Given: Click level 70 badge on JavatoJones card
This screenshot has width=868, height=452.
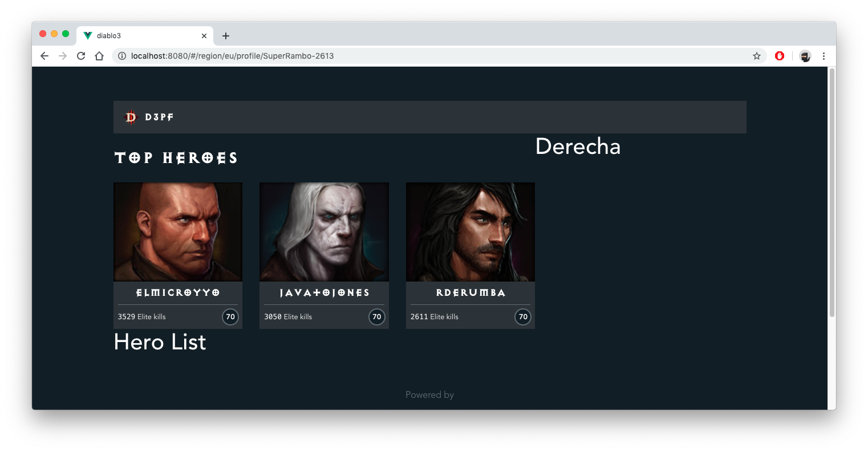Looking at the screenshot, I should tap(377, 317).
